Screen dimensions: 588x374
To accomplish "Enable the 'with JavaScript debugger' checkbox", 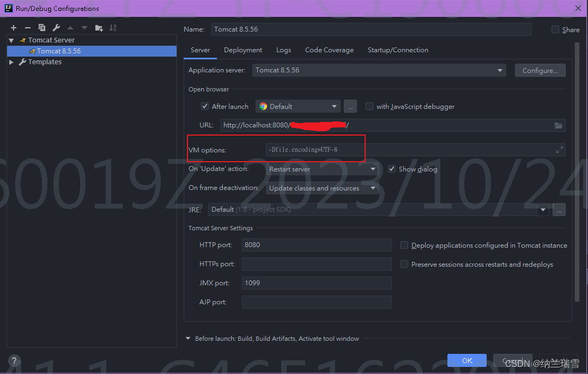I will [x=368, y=106].
